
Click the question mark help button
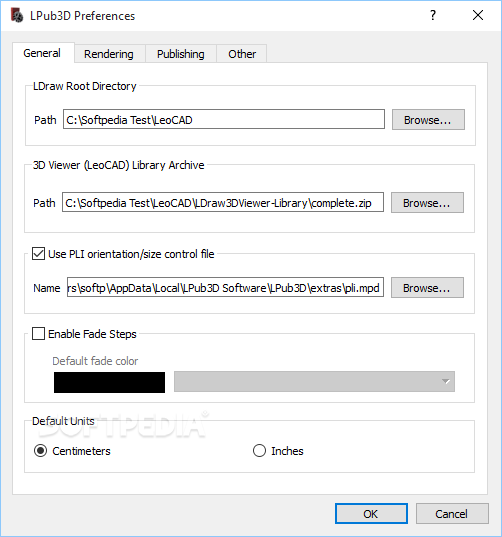[x=433, y=15]
